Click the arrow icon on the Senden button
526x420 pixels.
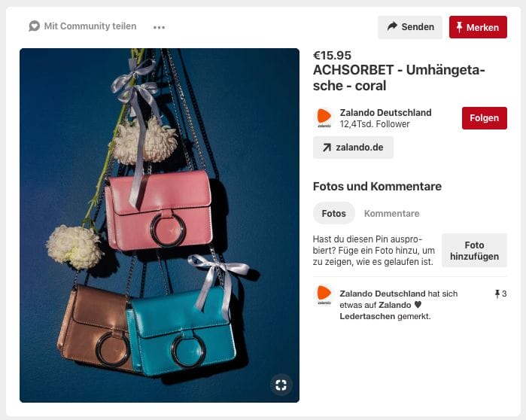[x=392, y=26]
